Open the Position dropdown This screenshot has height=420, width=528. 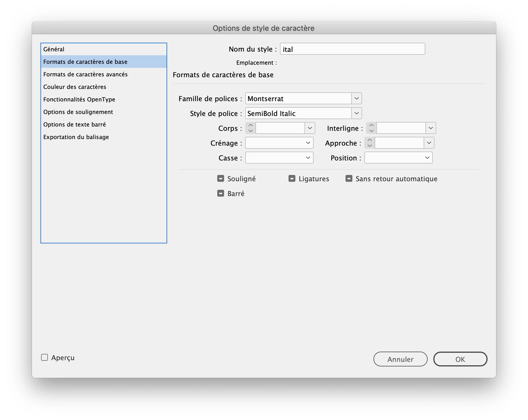click(399, 158)
